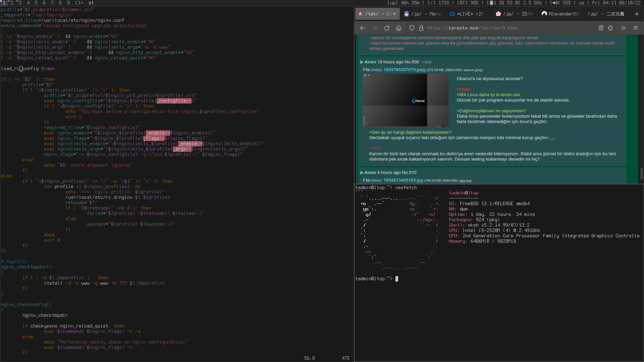Switch to the Alexander88 tab
The image size is (644, 362).
click(560, 14)
